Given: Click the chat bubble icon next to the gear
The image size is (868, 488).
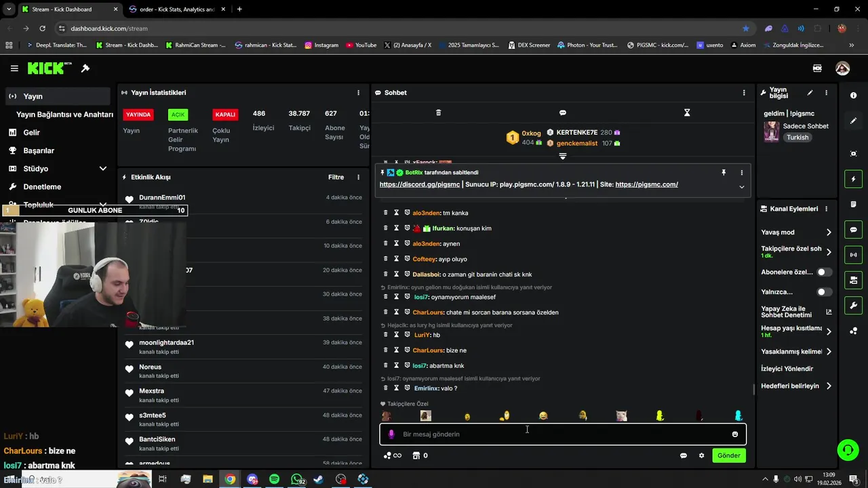Looking at the screenshot, I should [x=684, y=455].
